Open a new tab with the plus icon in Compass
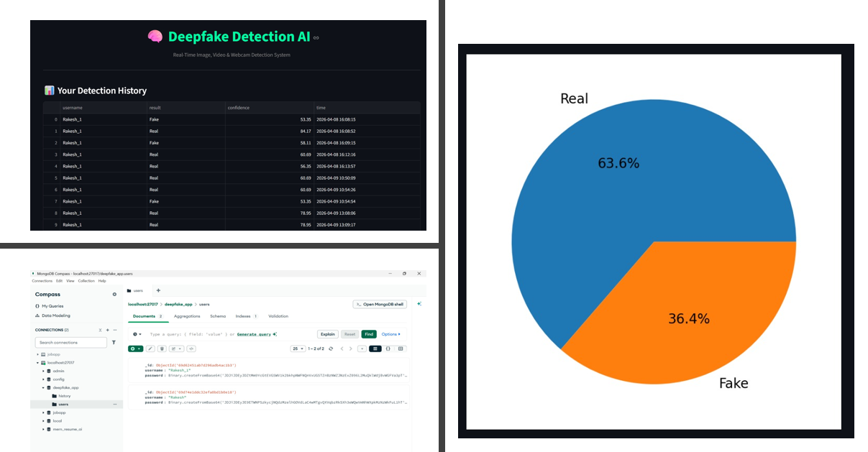Screen dimensions: 868x452 coord(158,290)
